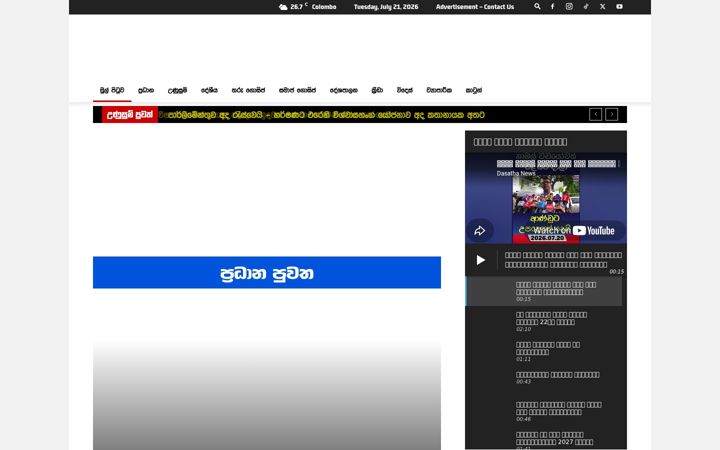
Task: Open the ක්‍රීඩා sports menu item
Action: (x=377, y=90)
